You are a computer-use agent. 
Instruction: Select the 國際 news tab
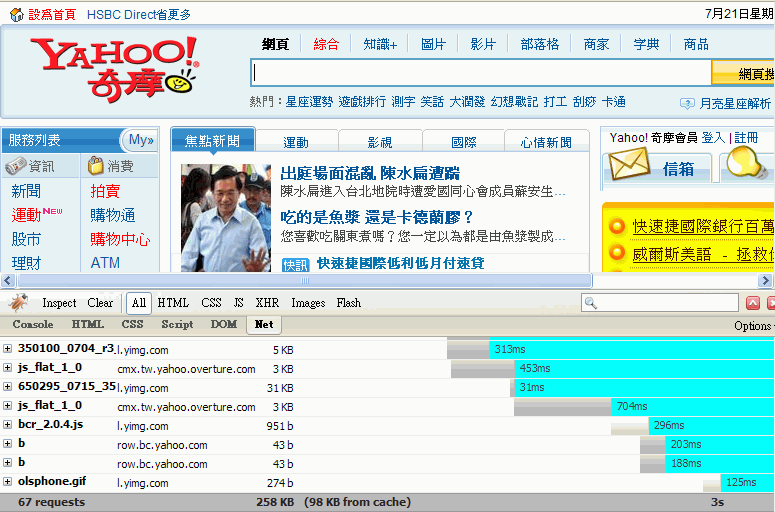coord(464,142)
